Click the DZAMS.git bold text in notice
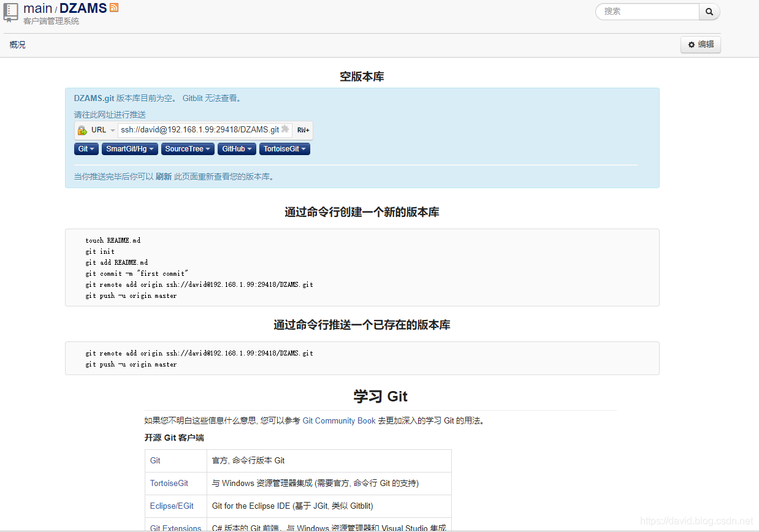759x532 pixels. tap(94, 98)
